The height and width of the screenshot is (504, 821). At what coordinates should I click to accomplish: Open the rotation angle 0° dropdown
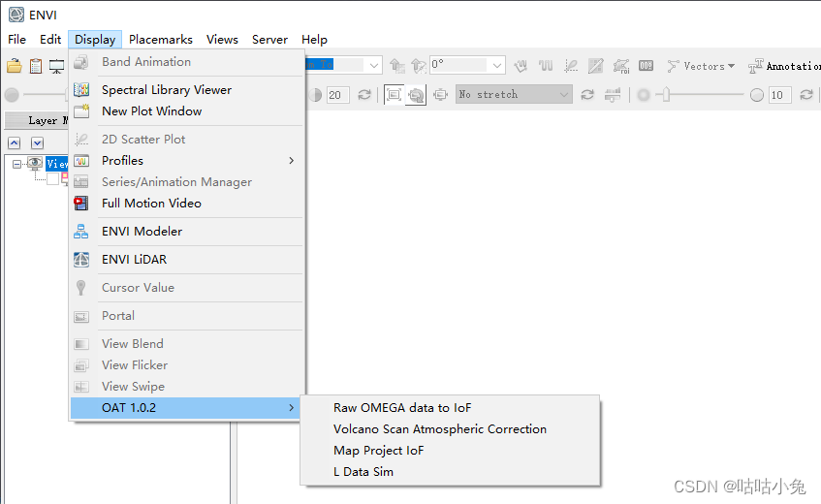pos(497,65)
